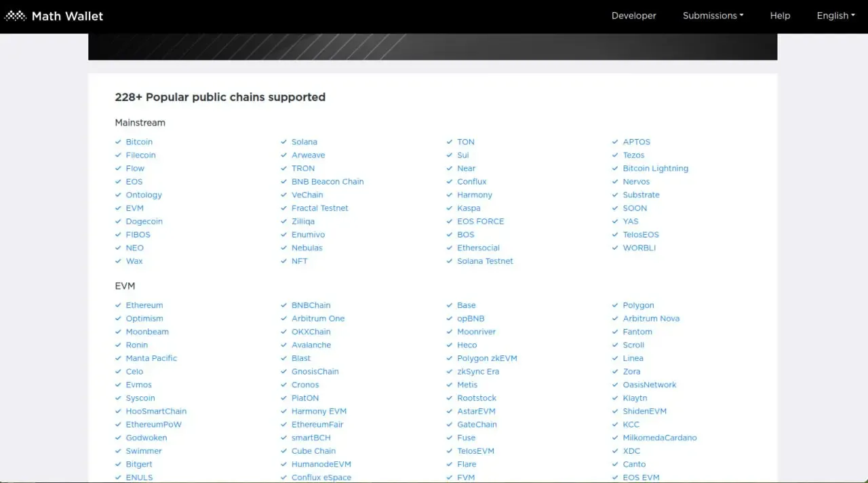Viewport: 868px width, 483px height.
Task: Click the OasisNetwork link
Action: tap(650, 385)
